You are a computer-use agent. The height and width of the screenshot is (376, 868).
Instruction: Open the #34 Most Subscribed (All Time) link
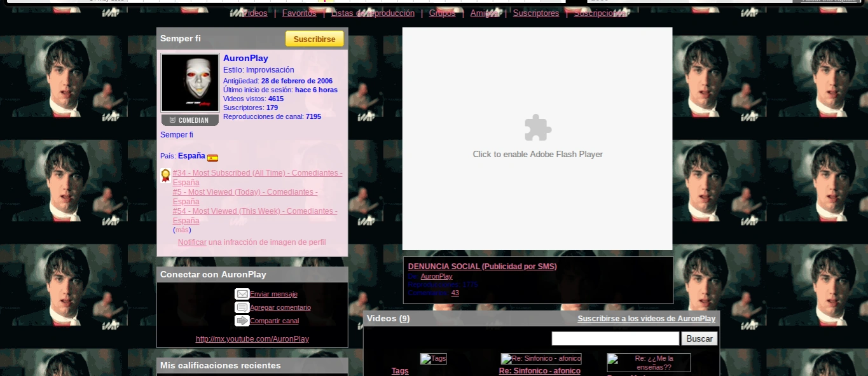tap(258, 178)
